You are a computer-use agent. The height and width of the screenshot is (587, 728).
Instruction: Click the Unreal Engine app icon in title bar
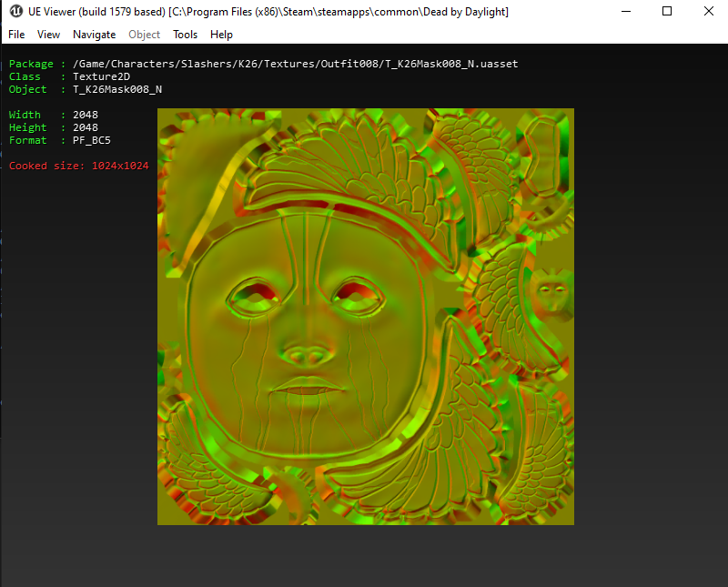tap(15, 11)
